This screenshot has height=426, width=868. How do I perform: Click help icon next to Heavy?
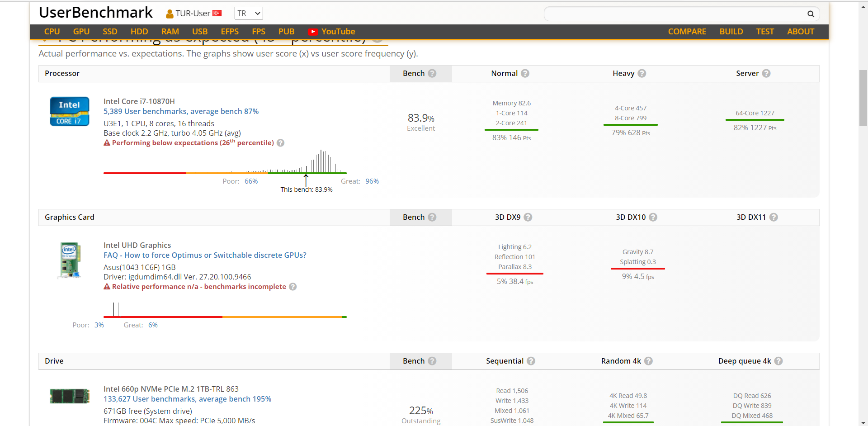click(642, 73)
